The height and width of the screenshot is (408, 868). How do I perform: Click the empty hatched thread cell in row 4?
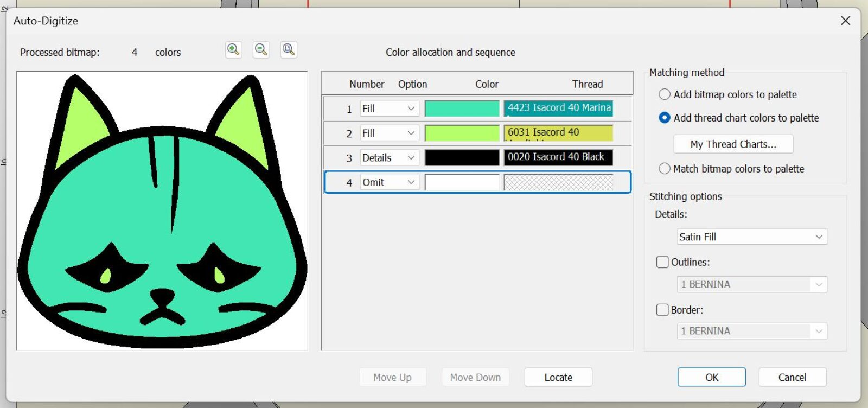click(558, 182)
